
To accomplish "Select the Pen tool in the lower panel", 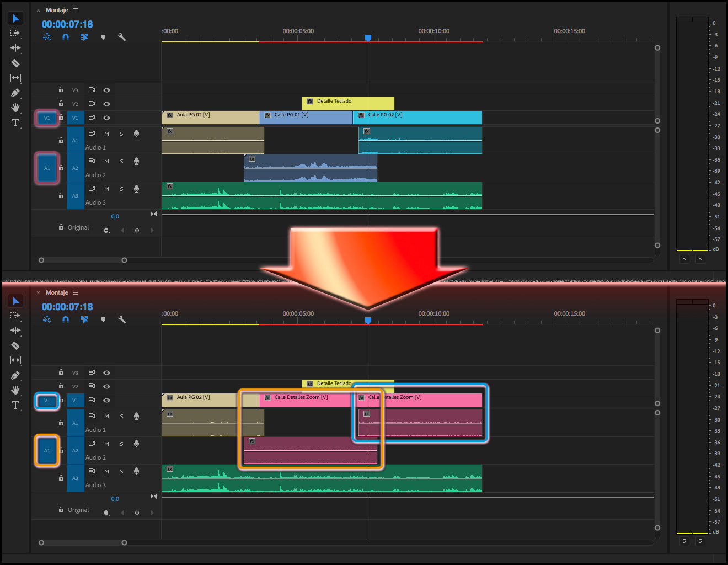I will (x=15, y=376).
